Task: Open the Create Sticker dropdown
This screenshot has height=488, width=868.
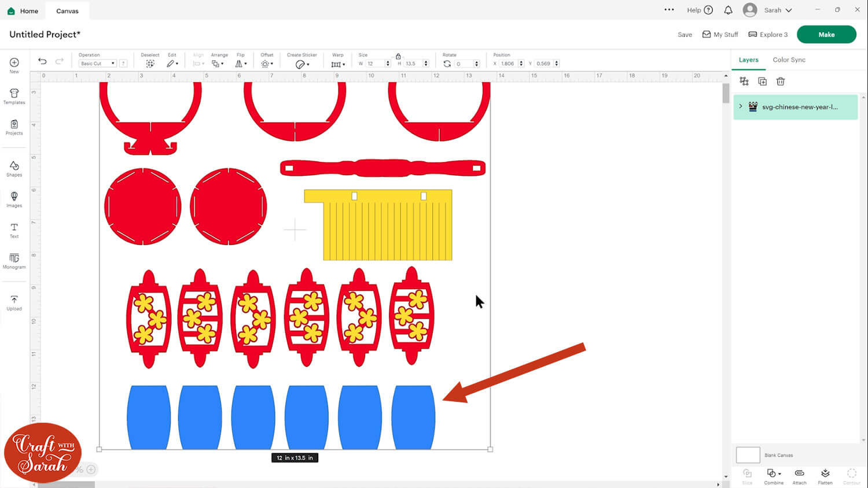Action: coord(302,64)
